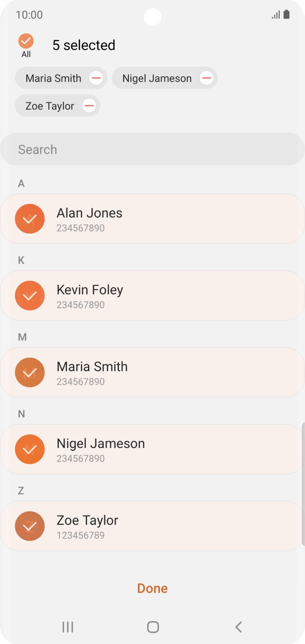The width and height of the screenshot is (305, 644).
Task: Tap the signal strength status icon
Action: tap(276, 15)
